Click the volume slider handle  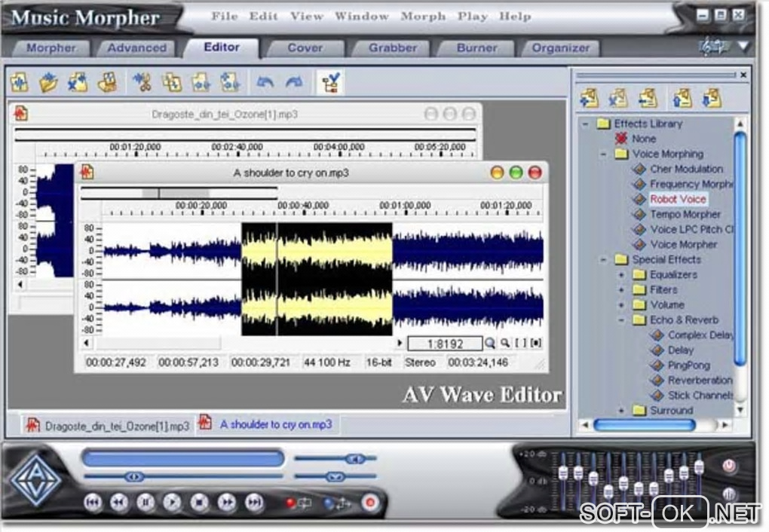[x=356, y=459]
